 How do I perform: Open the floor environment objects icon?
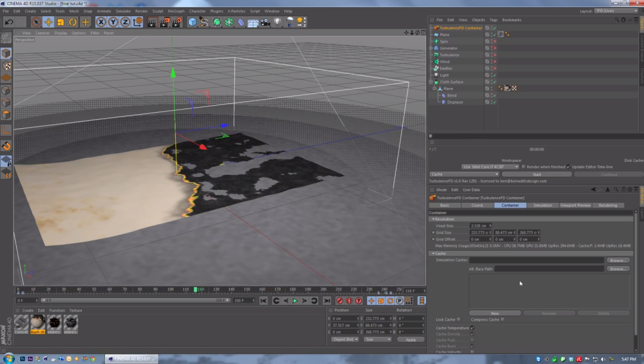253,22
